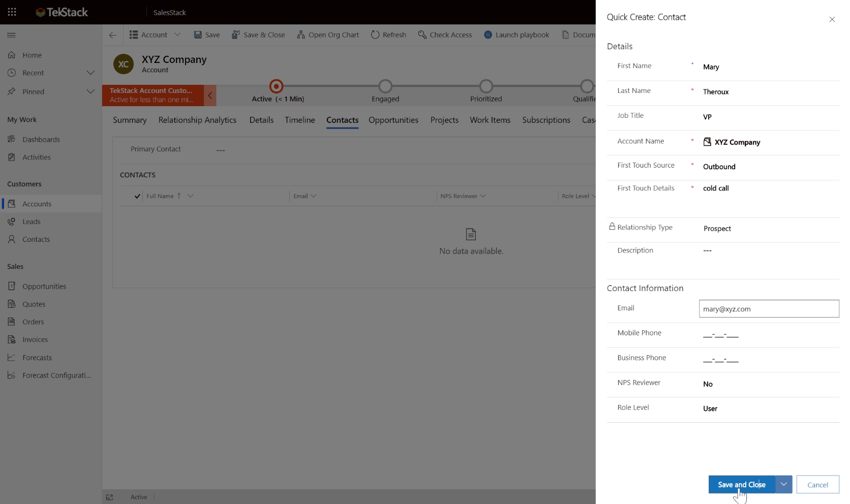Click Save in the command bar
850x504 pixels.
206,35
